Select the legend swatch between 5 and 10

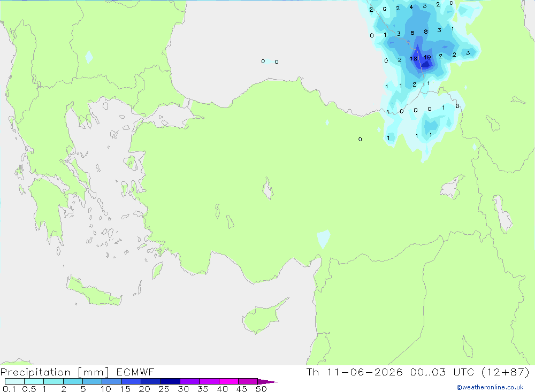(x=92, y=381)
